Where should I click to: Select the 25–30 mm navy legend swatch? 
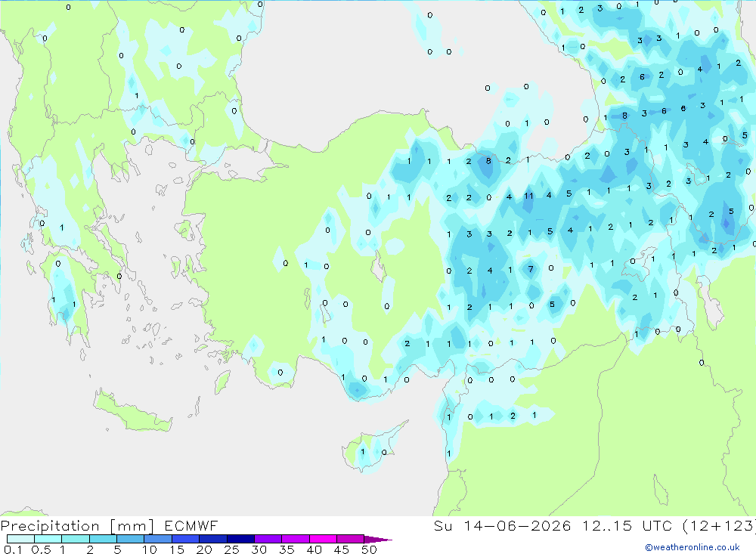tap(240, 539)
